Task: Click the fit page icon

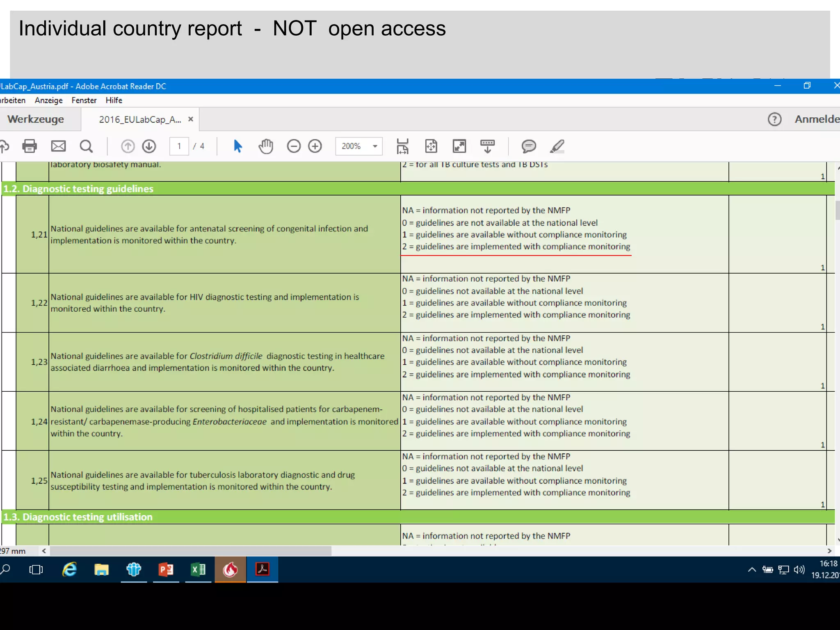Action: click(x=431, y=146)
